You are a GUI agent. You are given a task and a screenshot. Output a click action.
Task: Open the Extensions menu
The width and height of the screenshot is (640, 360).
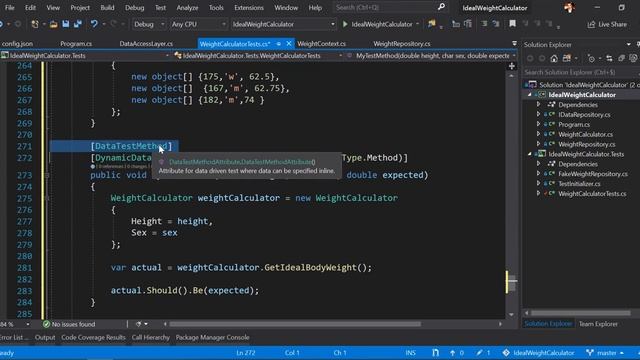[249, 7]
